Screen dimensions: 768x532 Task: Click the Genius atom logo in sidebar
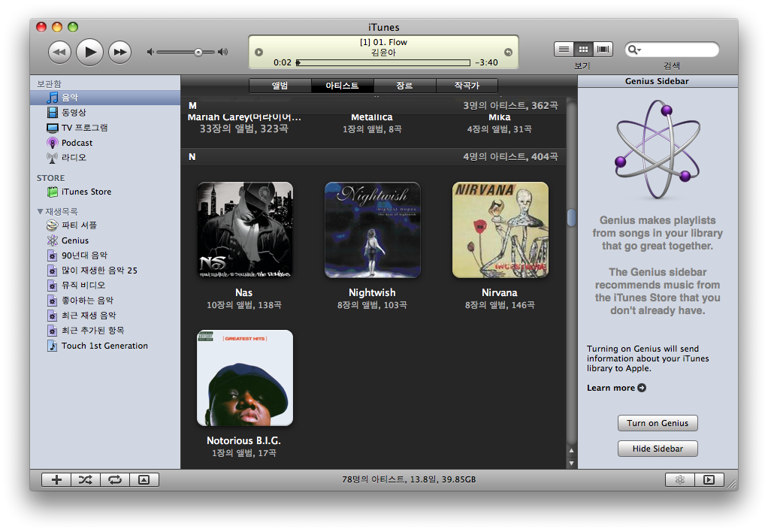pyautogui.click(x=658, y=149)
